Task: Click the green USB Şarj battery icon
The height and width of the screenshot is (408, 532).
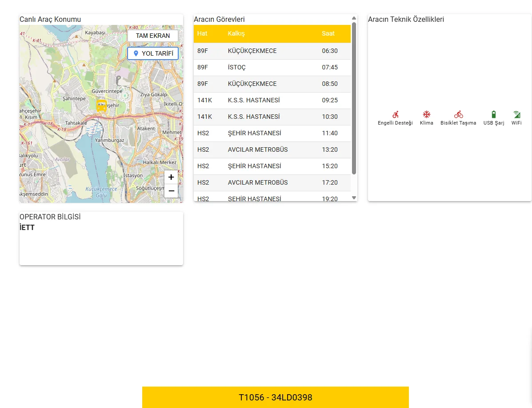Action: click(493, 114)
